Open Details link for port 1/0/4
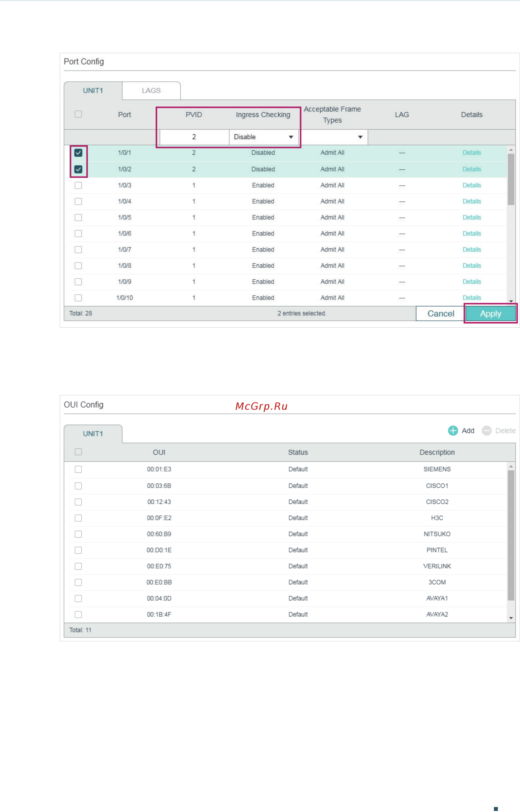This screenshot has width=520, height=812. click(x=472, y=201)
